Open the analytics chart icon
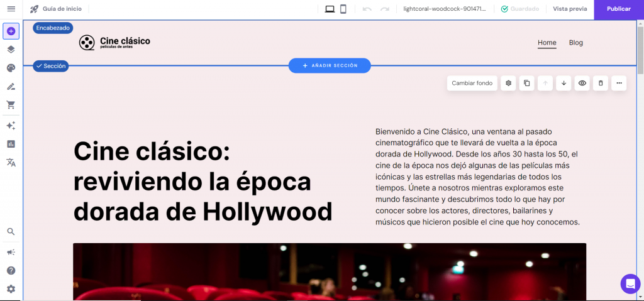Screen dimensions: 644x301 pyautogui.click(x=11, y=144)
